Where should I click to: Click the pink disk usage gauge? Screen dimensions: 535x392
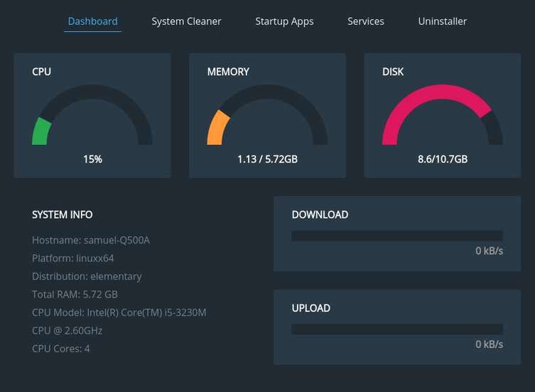click(x=442, y=117)
